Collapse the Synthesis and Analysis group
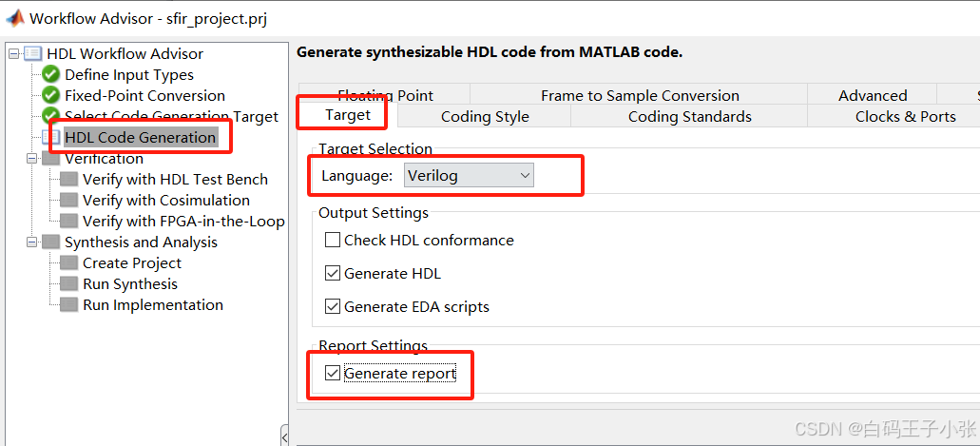Viewport: 980px width, 446px height. click(32, 242)
